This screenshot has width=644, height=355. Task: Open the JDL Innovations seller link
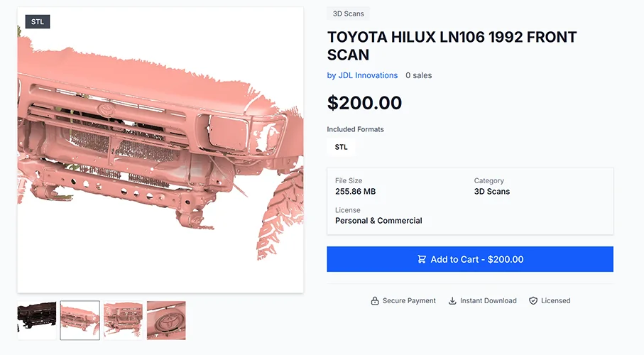coord(362,75)
